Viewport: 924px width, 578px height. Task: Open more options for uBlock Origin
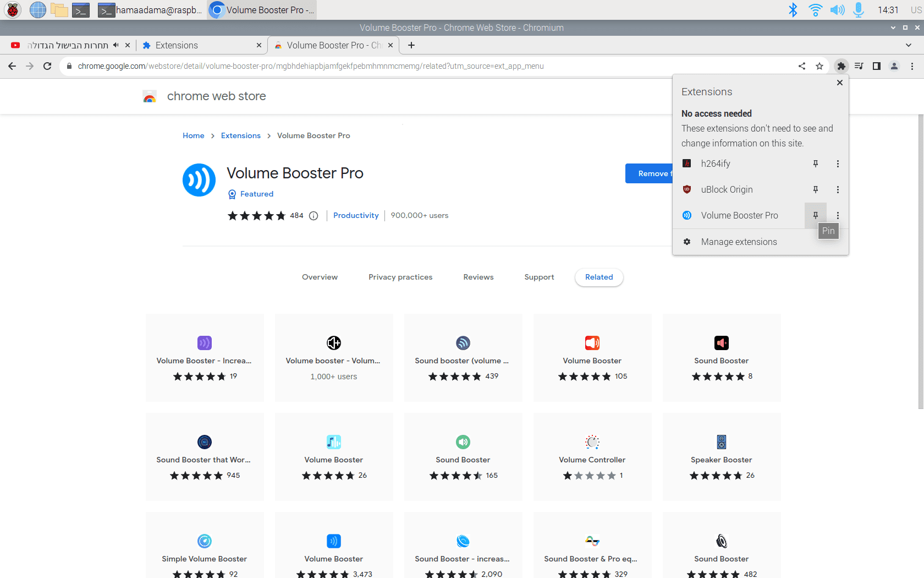(838, 189)
